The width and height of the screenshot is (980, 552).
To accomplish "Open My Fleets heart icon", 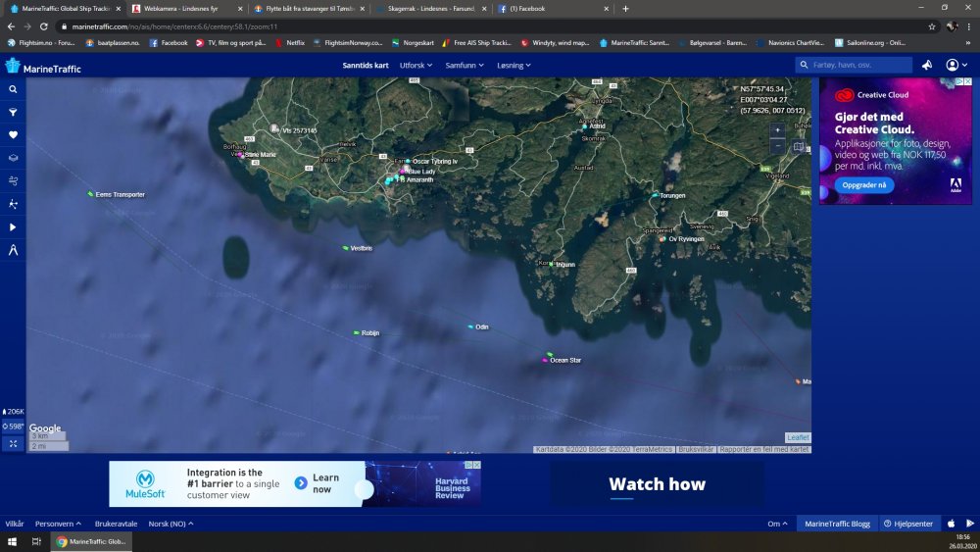I will click(13, 135).
